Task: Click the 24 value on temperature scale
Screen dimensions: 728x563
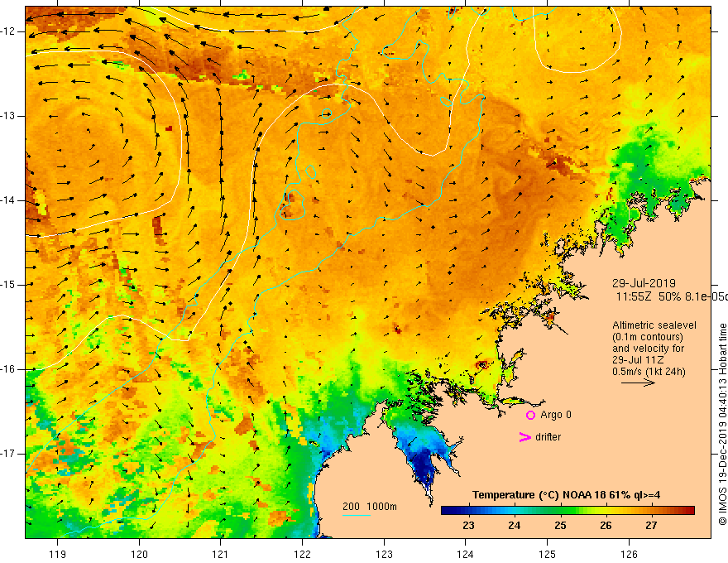Action: pos(514,526)
